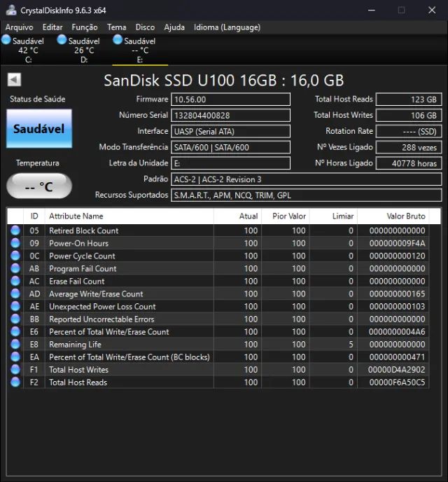The image size is (448, 482).
Task: Click raw value 000000000120
Action: pyautogui.click(x=397, y=256)
